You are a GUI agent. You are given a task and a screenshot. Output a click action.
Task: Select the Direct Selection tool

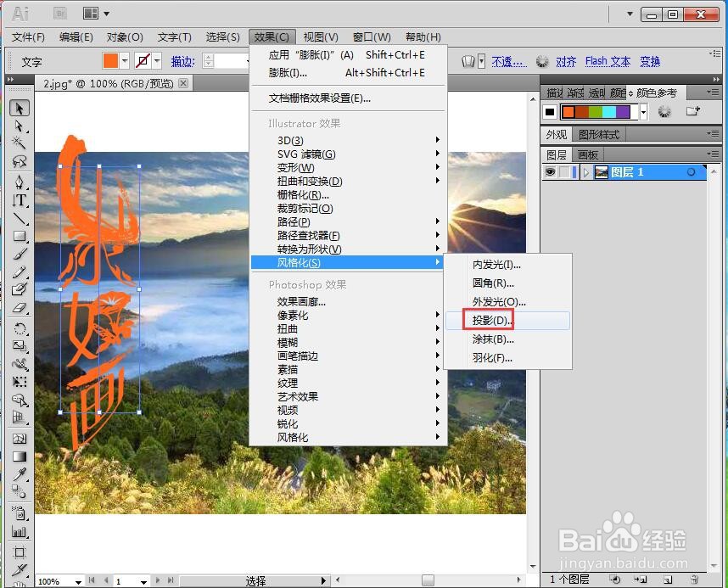[19, 126]
